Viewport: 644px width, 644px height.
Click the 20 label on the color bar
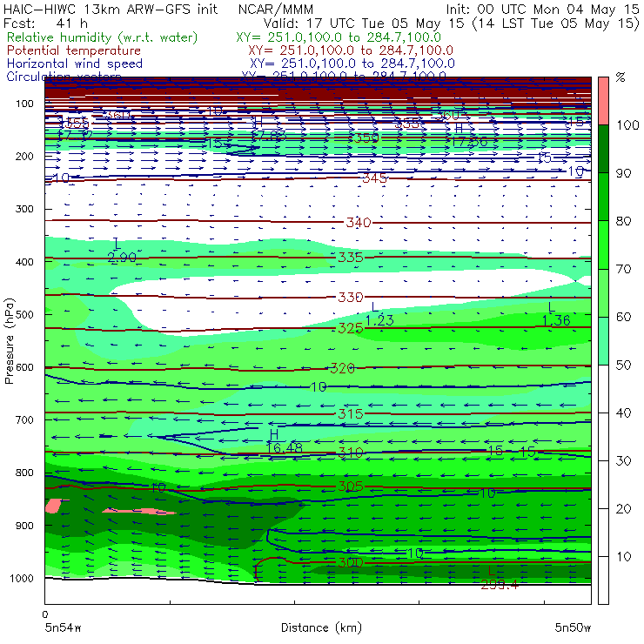[x=623, y=509]
